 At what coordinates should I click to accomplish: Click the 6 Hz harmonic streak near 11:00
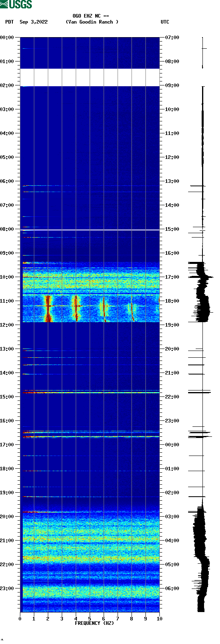[x=104, y=308]
